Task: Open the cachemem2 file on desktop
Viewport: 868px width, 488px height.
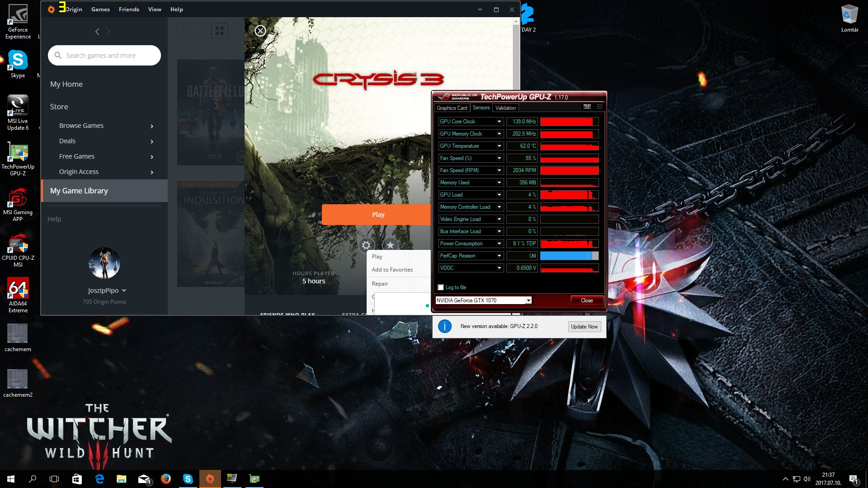Action: tap(18, 383)
